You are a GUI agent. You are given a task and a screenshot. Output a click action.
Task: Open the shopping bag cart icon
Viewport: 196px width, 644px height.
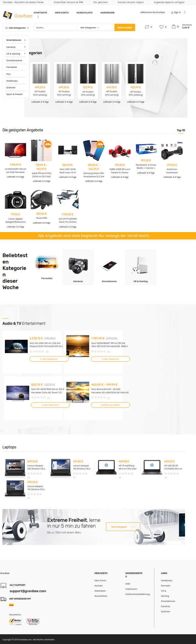pos(173,27)
